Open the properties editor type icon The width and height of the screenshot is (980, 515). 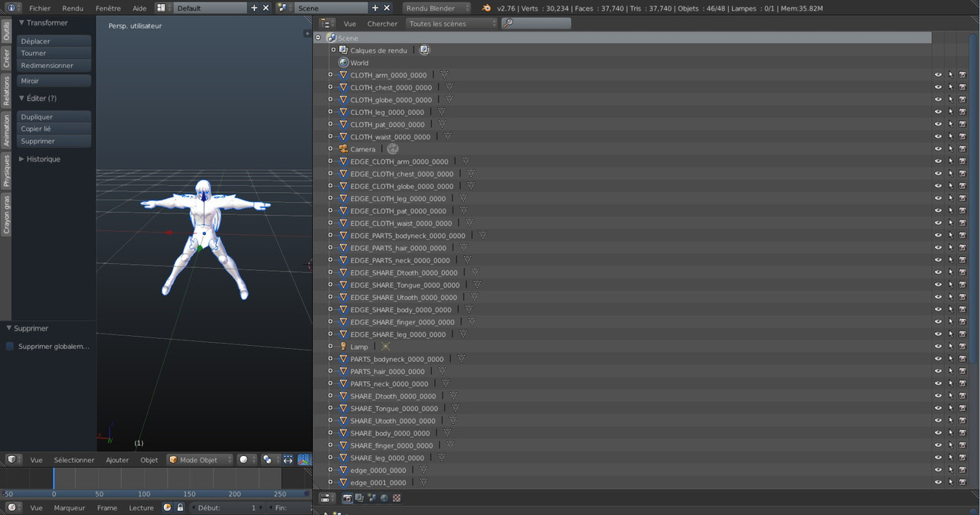(327, 498)
